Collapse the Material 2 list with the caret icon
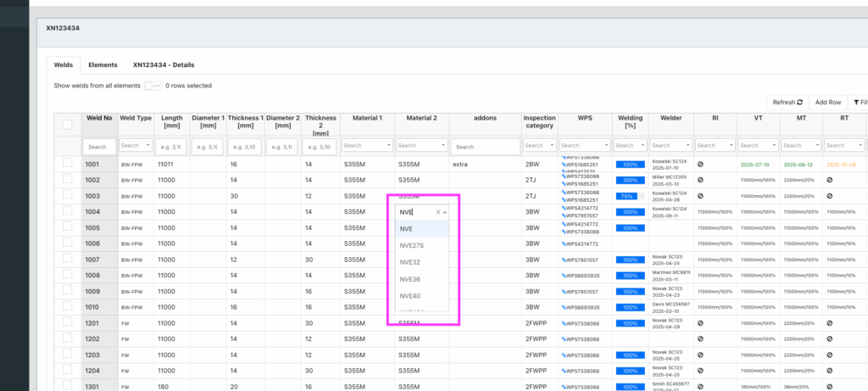Screen dimensions: 868x391 446,212
